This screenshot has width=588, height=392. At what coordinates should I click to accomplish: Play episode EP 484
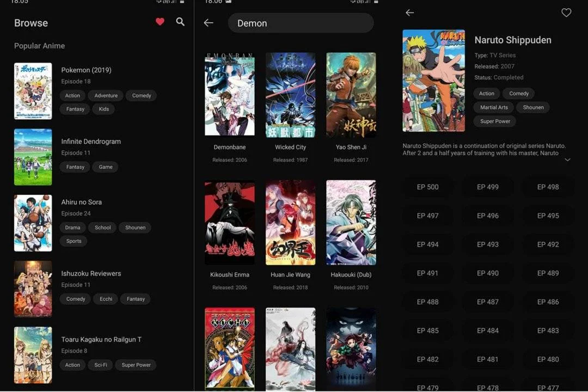487,330
